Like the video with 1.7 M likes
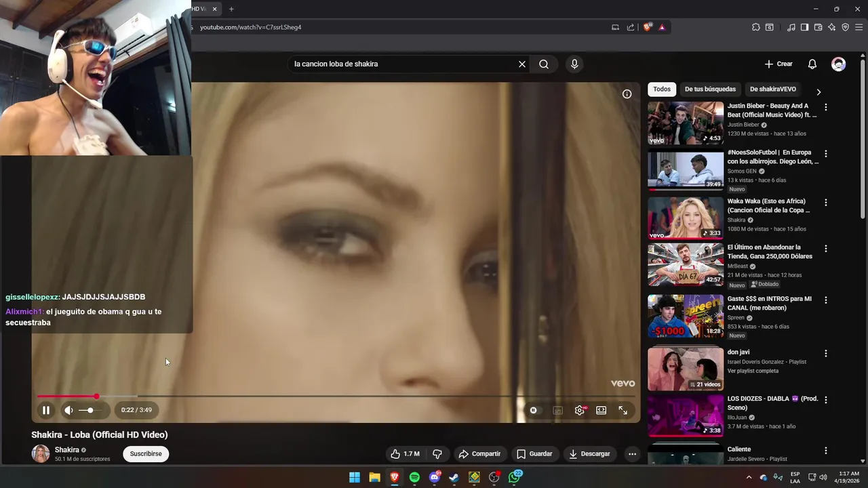 point(405,453)
